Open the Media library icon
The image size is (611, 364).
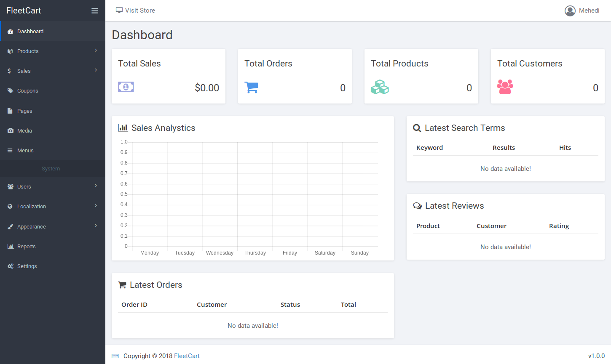tap(10, 130)
